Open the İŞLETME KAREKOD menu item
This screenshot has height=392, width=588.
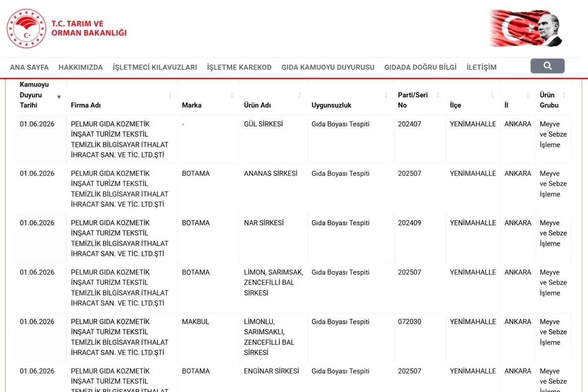tap(239, 67)
